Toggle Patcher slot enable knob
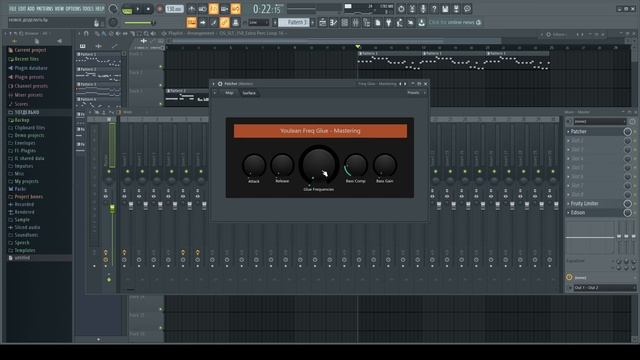The image size is (640, 360). tap(627, 132)
